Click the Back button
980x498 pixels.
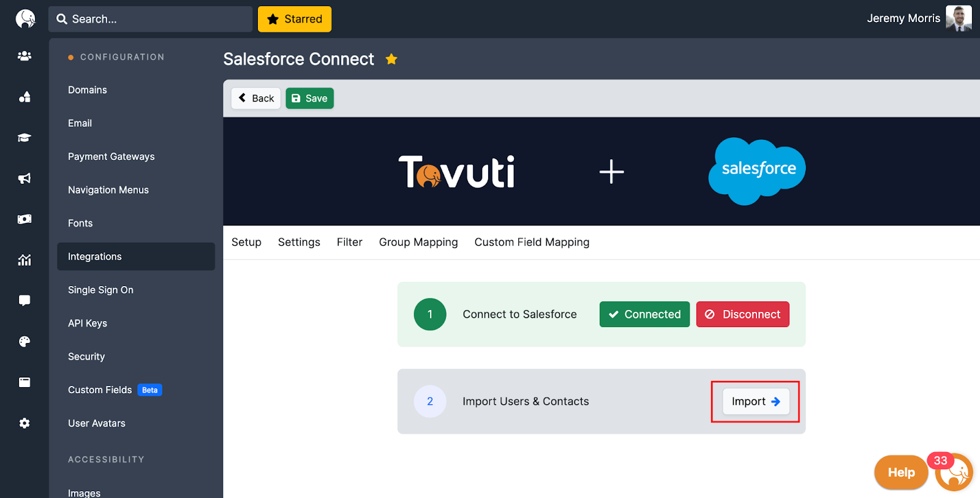tap(256, 98)
